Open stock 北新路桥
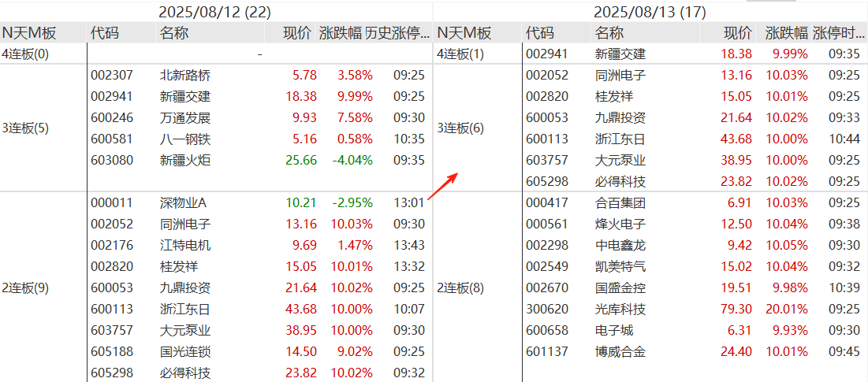Viewport: 868px width, 382px height. (185, 75)
